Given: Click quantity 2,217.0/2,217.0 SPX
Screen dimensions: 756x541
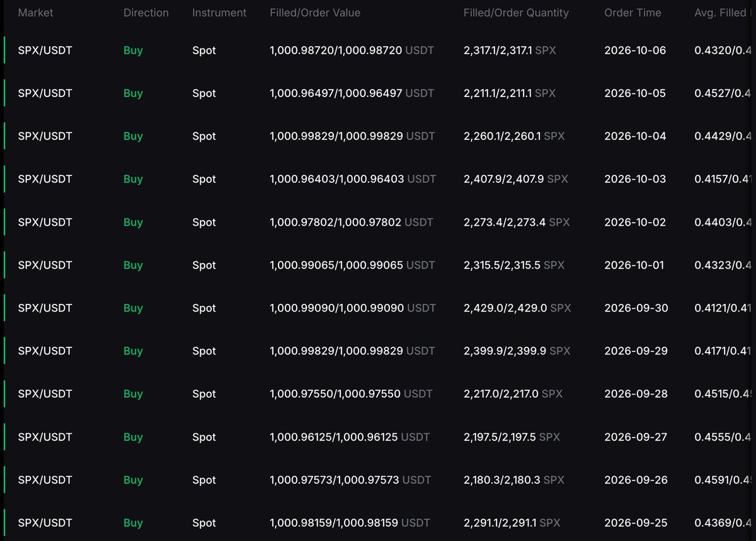Looking at the screenshot, I should 513,393.
